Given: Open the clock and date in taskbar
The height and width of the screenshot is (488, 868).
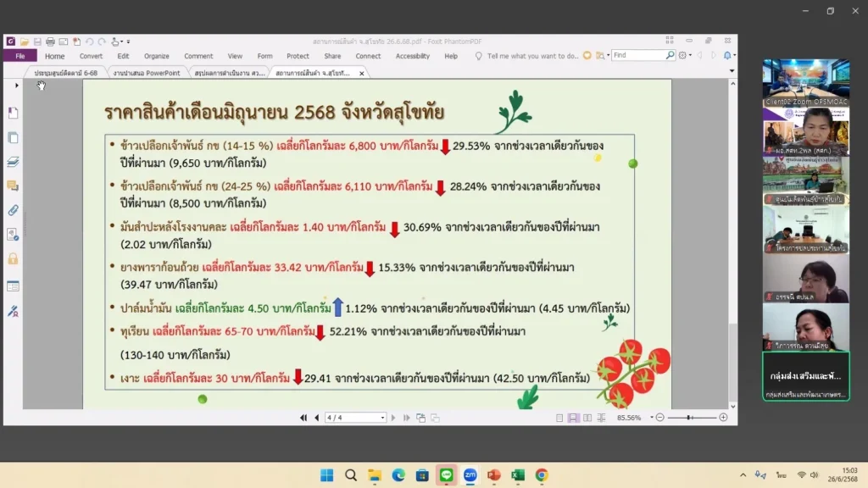Looking at the screenshot, I should [843, 474].
